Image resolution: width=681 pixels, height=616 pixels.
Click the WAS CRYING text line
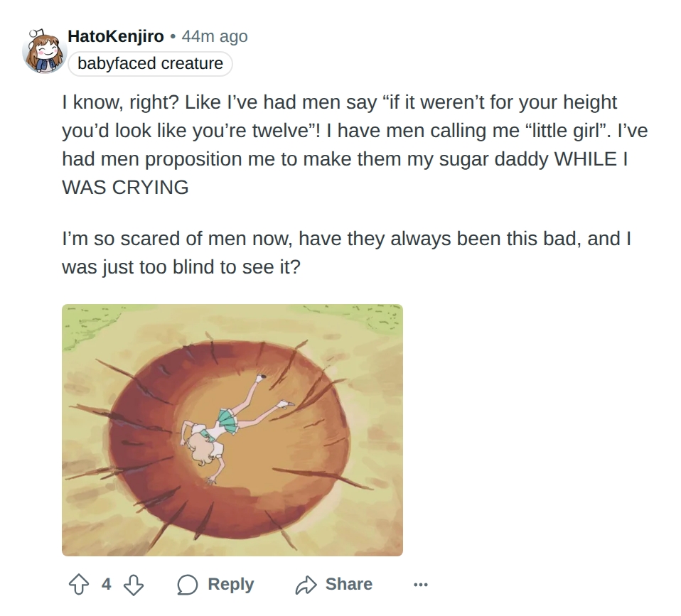click(125, 188)
